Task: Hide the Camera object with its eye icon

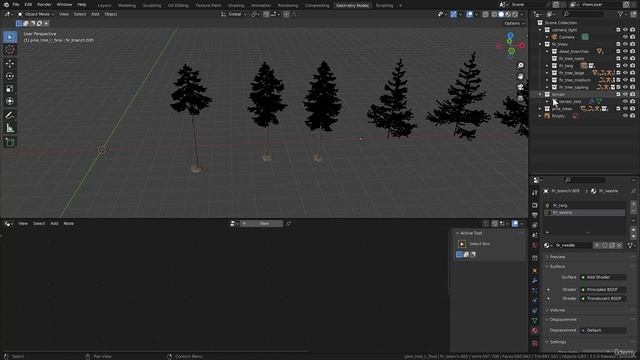Action: [625, 37]
